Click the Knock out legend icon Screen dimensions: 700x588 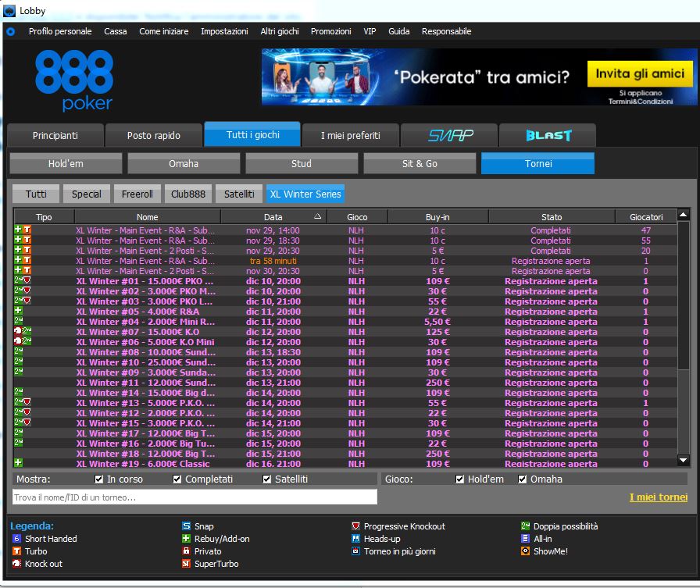pyautogui.click(x=16, y=564)
